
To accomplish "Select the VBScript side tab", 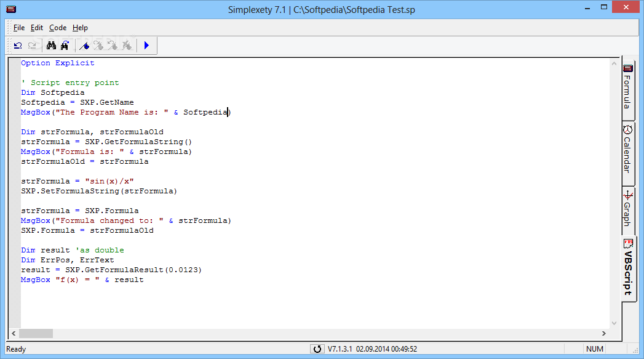I will click(629, 268).
